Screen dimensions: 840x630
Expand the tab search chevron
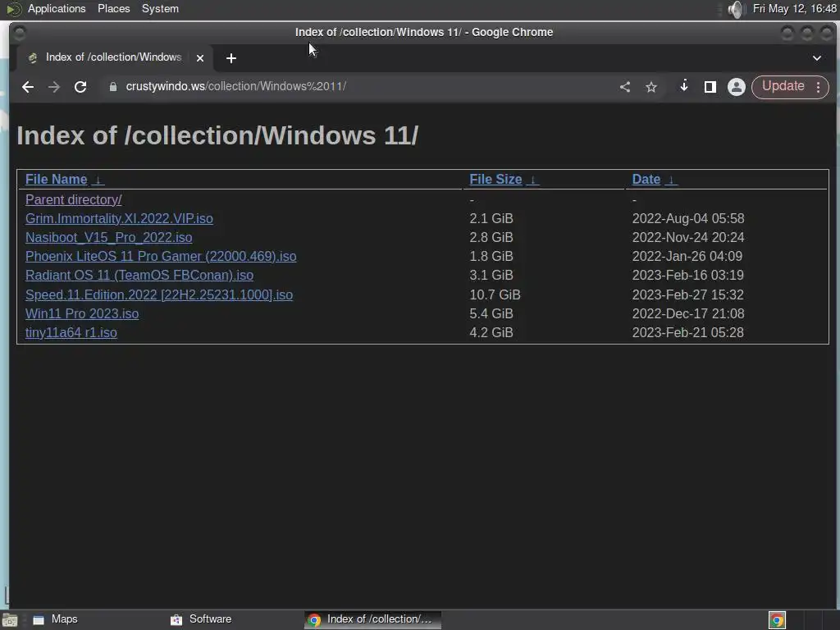(x=816, y=58)
